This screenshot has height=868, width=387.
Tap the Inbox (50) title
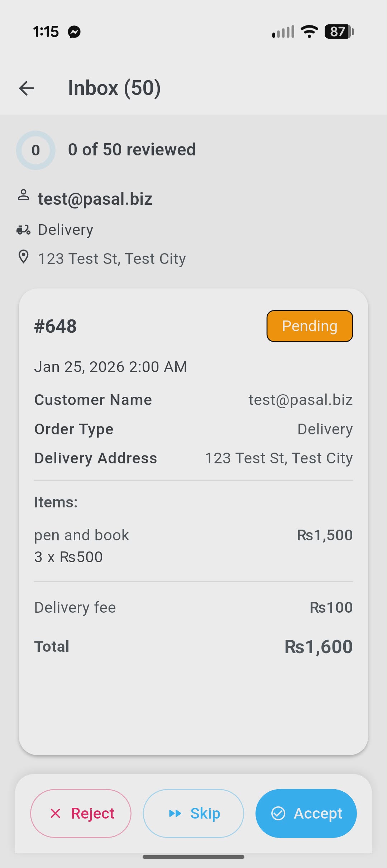click(114, 88)
